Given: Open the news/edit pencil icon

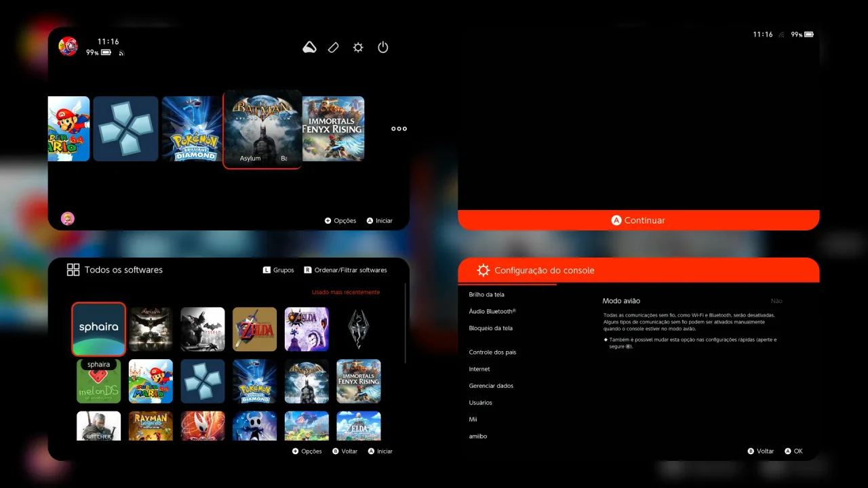Looking at the screenshot, I should (333, 47).
